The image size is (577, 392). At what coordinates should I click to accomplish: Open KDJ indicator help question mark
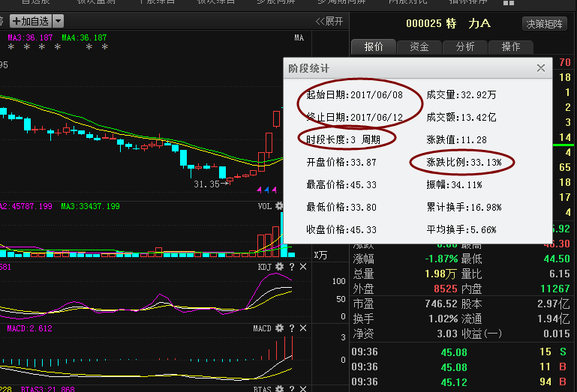click(x=291, y=267)
